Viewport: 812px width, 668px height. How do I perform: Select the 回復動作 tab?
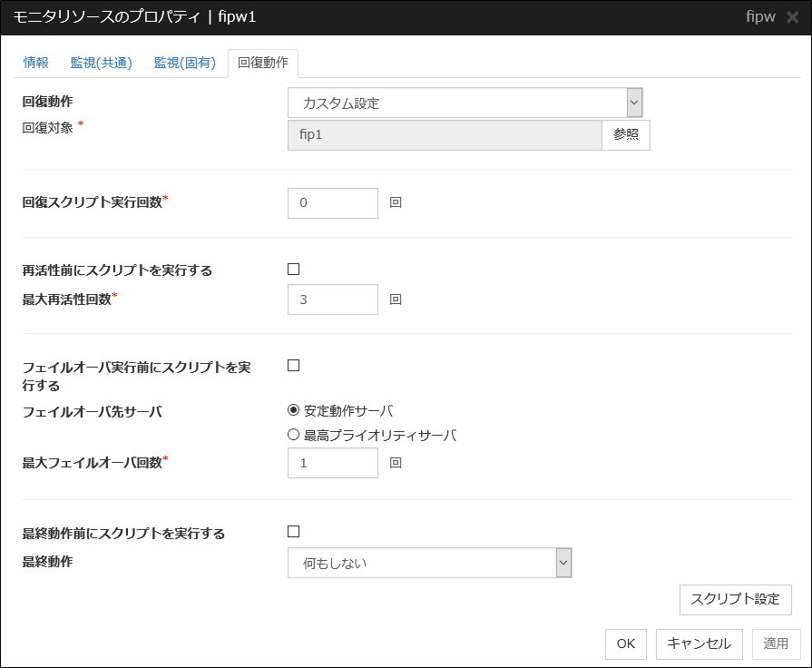pyautogui.click(x=264, y=62)
